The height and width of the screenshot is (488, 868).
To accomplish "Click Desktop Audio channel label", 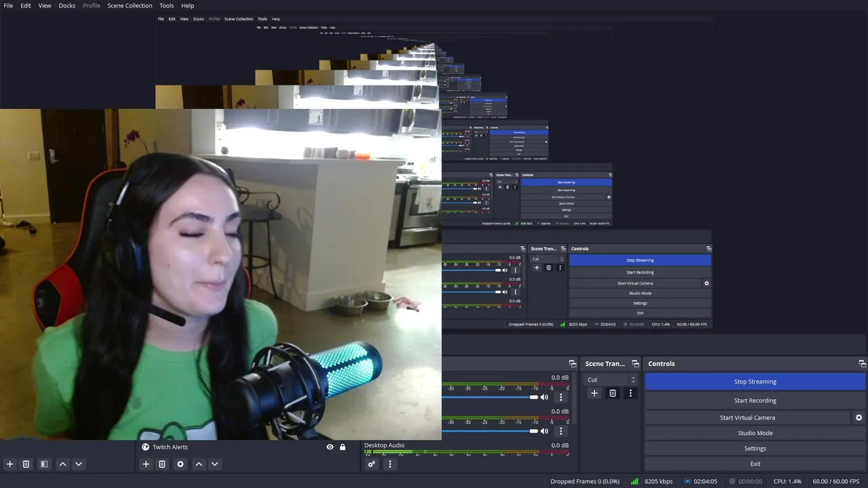I will pyautogui.click(x=384, y=445).
